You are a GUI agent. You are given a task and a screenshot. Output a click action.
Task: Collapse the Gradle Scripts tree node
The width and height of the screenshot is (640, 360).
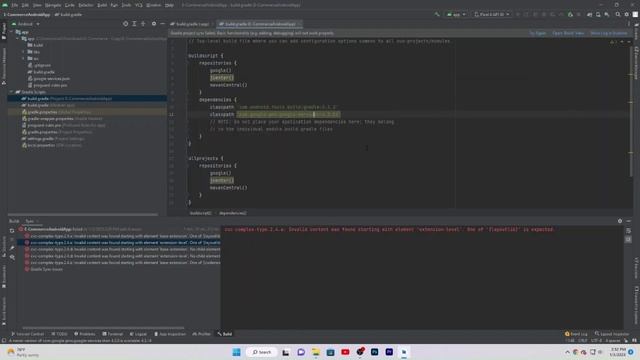point(11,92)
